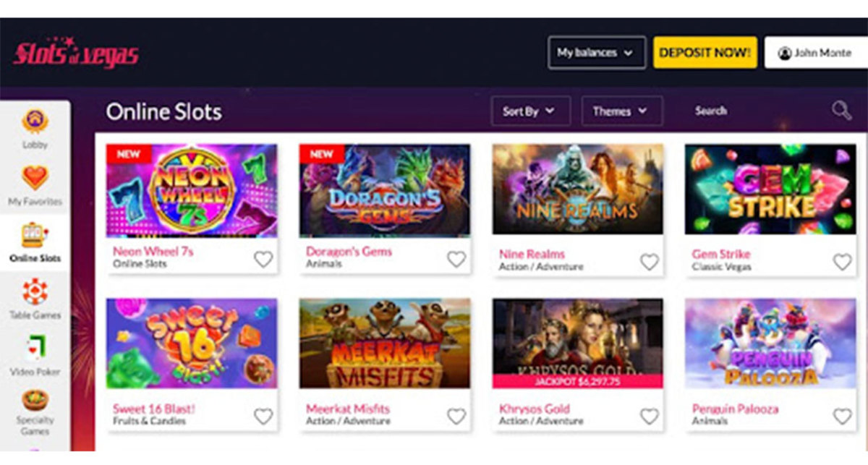The image size is (868, 465).
Task: Click the DEPOSIT NOW! button
Action: click(x=705, y=53)
